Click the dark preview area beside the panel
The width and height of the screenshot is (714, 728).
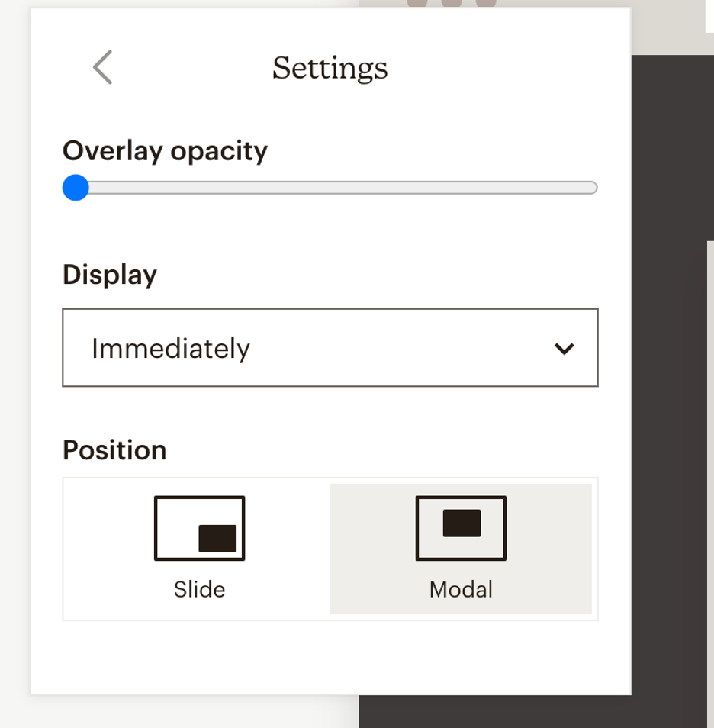pos(671,458)
